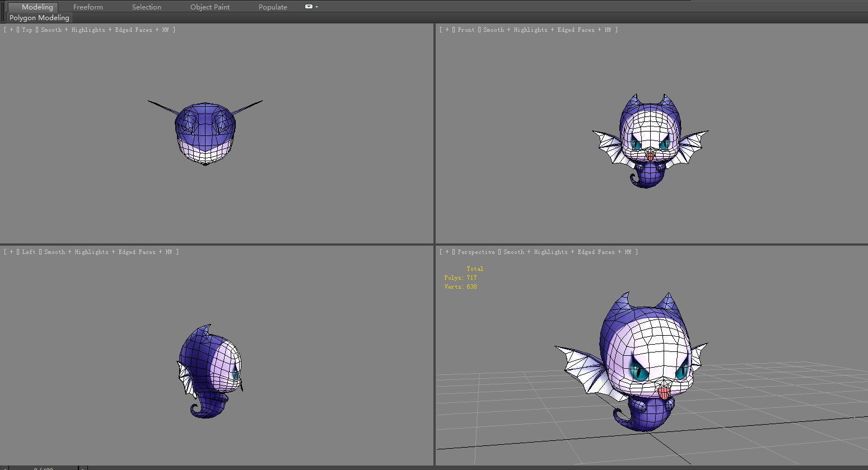The image size is (868, 470).
Task: Click the Left view name label
Action: click(29, 252)
